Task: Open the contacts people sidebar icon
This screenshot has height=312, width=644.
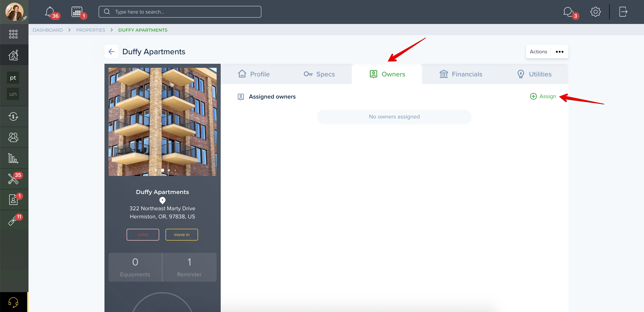Action: coord(13,137)
